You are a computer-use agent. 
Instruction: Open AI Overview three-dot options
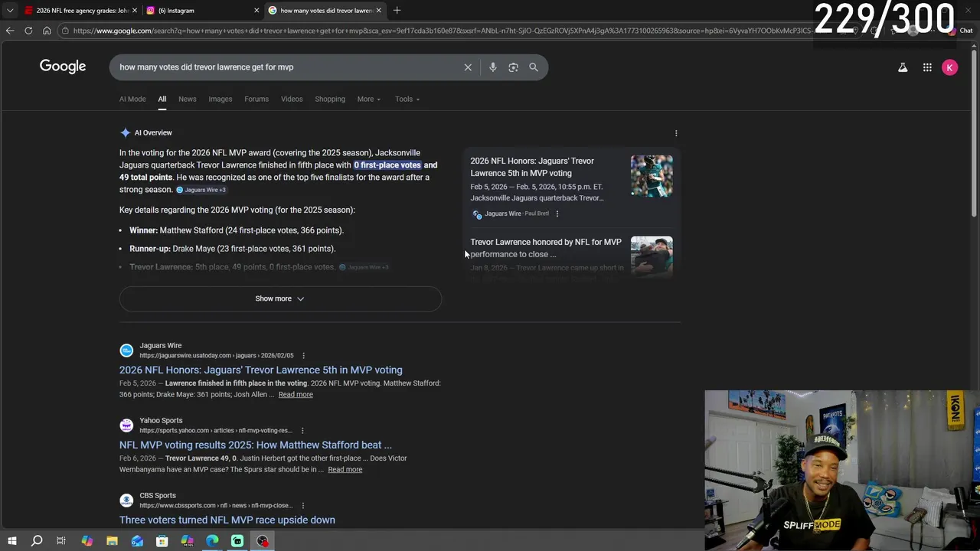676,133
